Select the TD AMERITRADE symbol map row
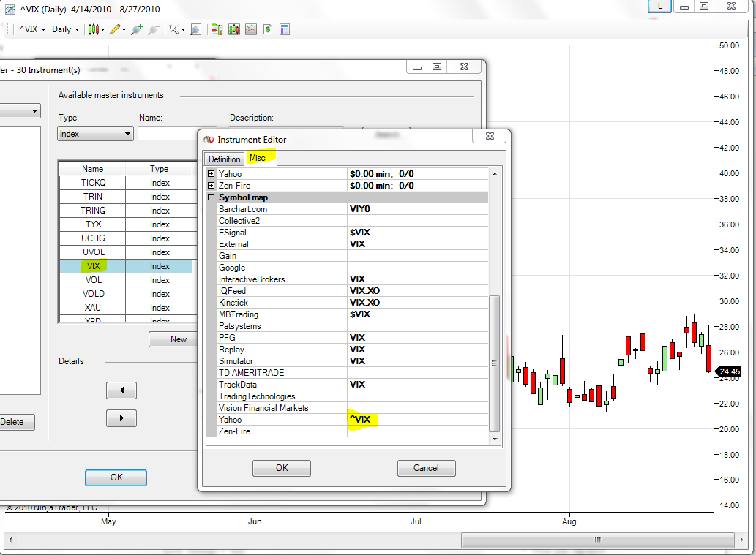The width and height of the screenshot is (756, 555). pyautogui.click(x=352, y=373)
